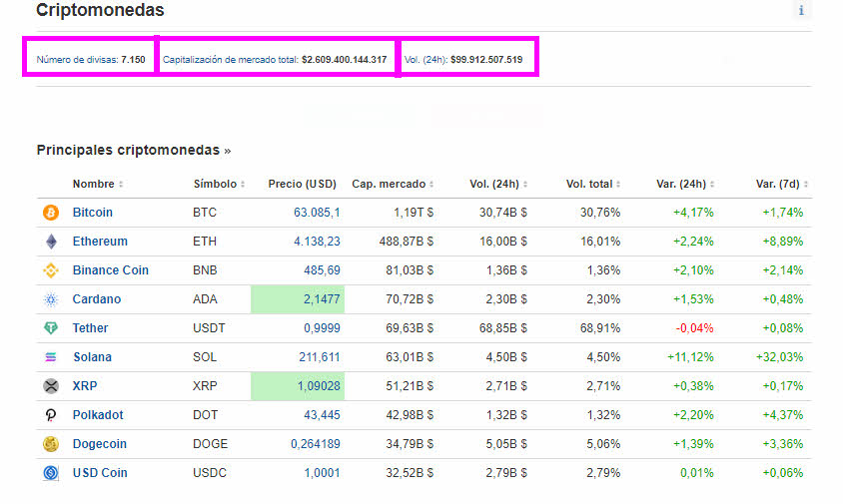Click the Binance Coin logo icon

coord(51,270)
